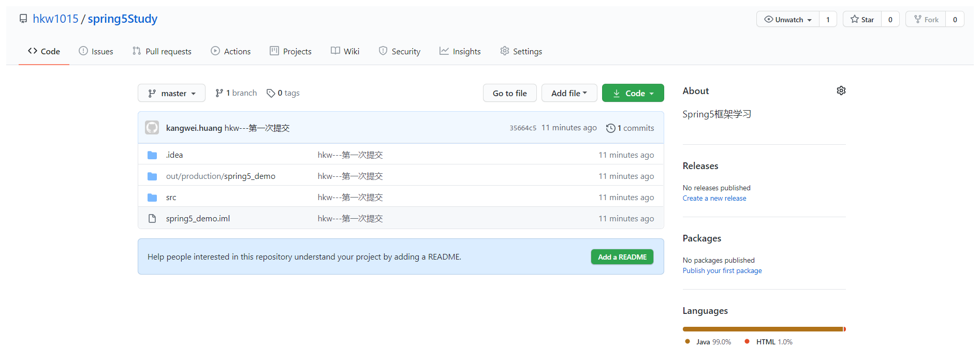Open the repository Settings tab
The image size is (980, 363).
[x=521, y=51]
